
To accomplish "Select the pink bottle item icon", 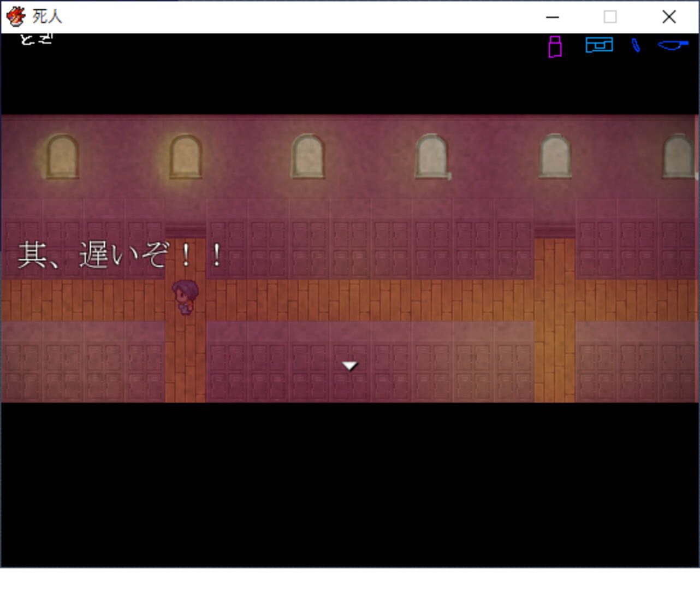I will [554, 48].
